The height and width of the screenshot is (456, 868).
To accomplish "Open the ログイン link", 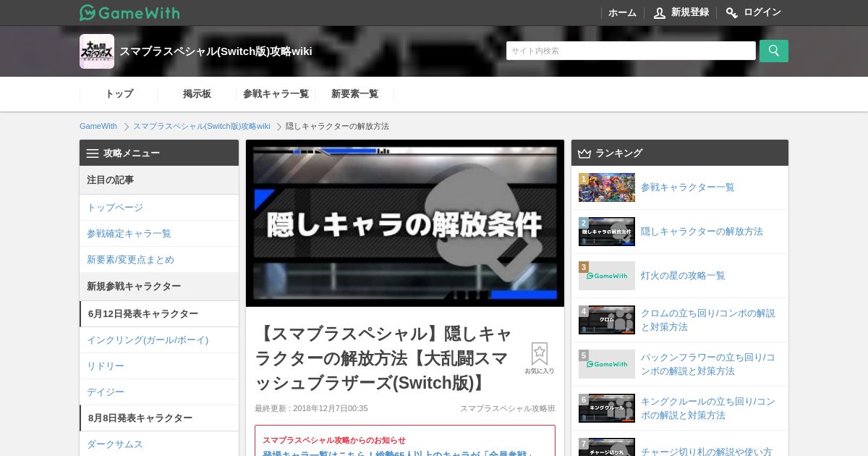I will pos(762,12).
